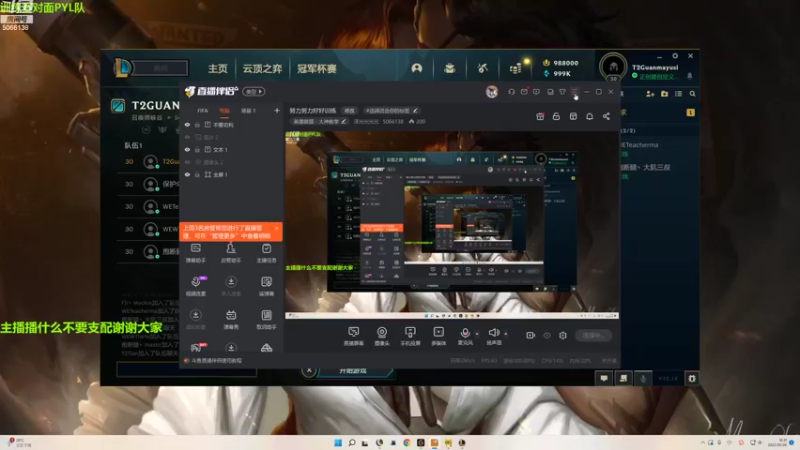Viewport: 800px width, 450px height.
Task: Open the store coins icon in League client
Action: point(516,68)
